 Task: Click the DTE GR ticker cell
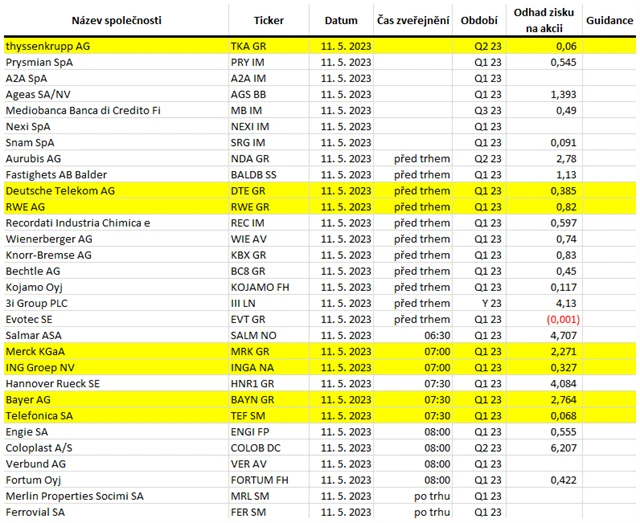[269, 191]
